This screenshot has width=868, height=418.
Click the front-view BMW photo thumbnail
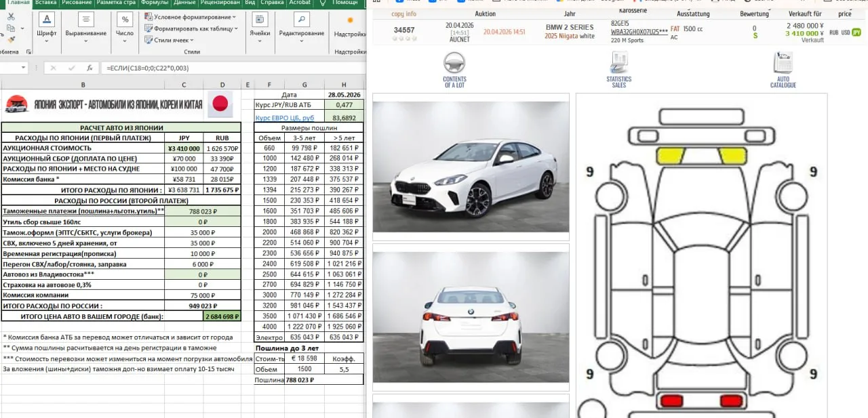471,167
